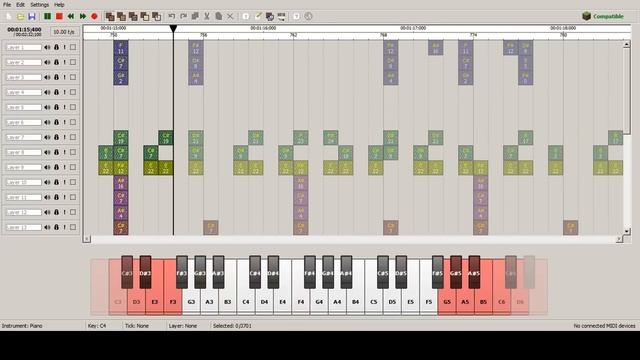This screenshot has height=360, width=640.
Task: Click the Instrument: Piano status entry
Action: [x=22, y=326]
